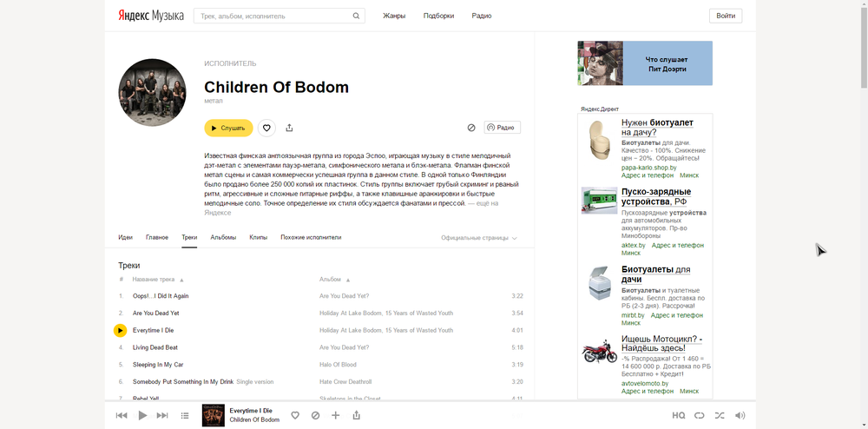Add current track via plus icon
This screenshot has width=868, height=429.
pos(335,415)
